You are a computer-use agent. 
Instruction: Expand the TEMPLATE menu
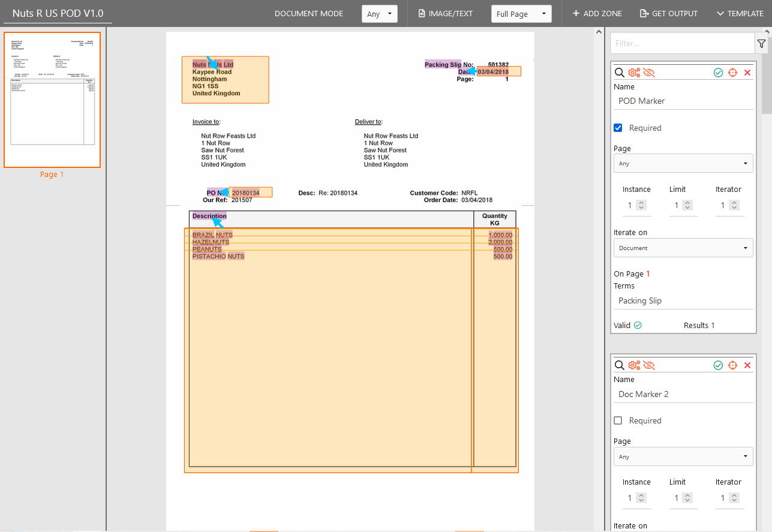click(740, 13)
